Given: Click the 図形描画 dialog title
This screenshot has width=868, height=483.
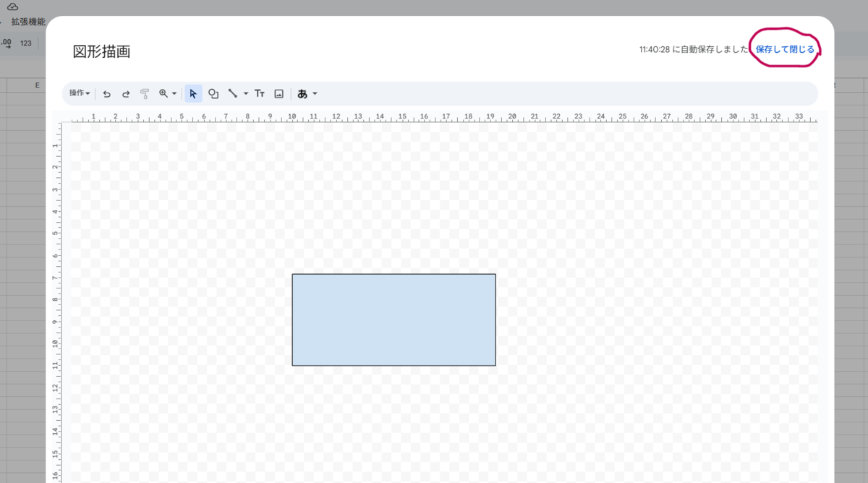Looking at the screenshot, I should (101, 51).
